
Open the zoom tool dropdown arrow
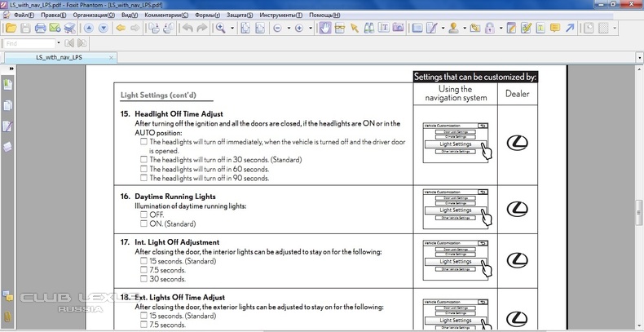coord(232,29)
